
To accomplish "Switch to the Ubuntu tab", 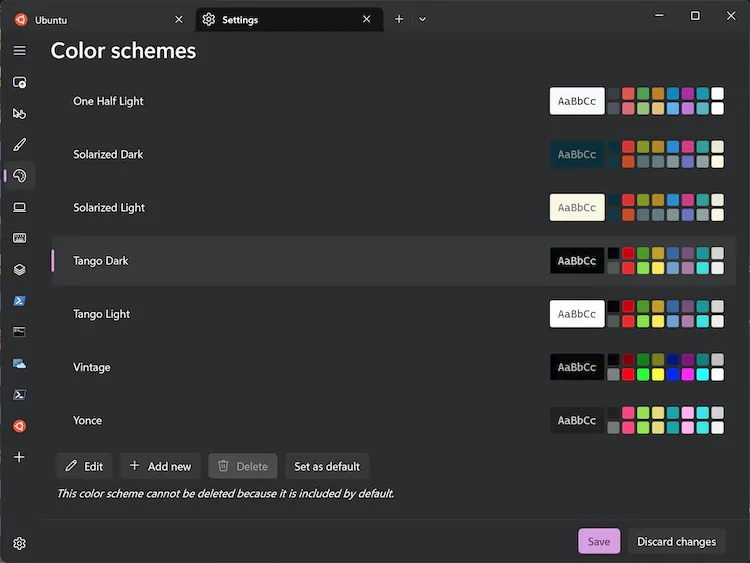I will click(x=95, y=19).
